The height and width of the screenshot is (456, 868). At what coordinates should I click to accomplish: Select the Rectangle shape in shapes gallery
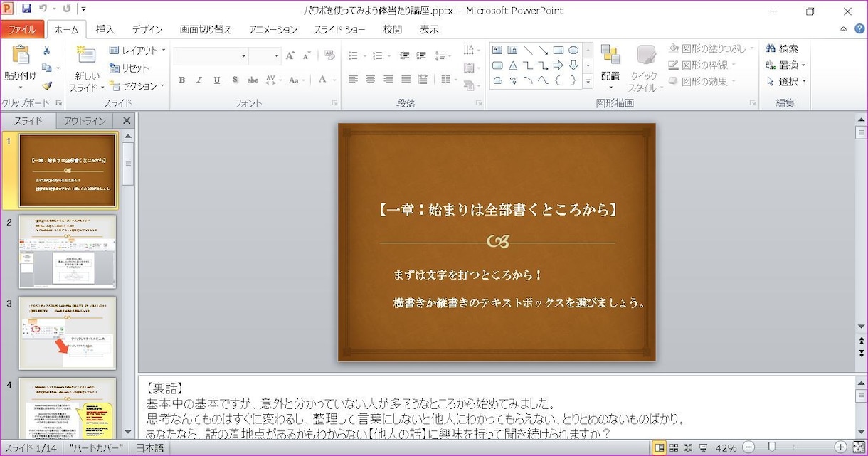coord(559,50)
